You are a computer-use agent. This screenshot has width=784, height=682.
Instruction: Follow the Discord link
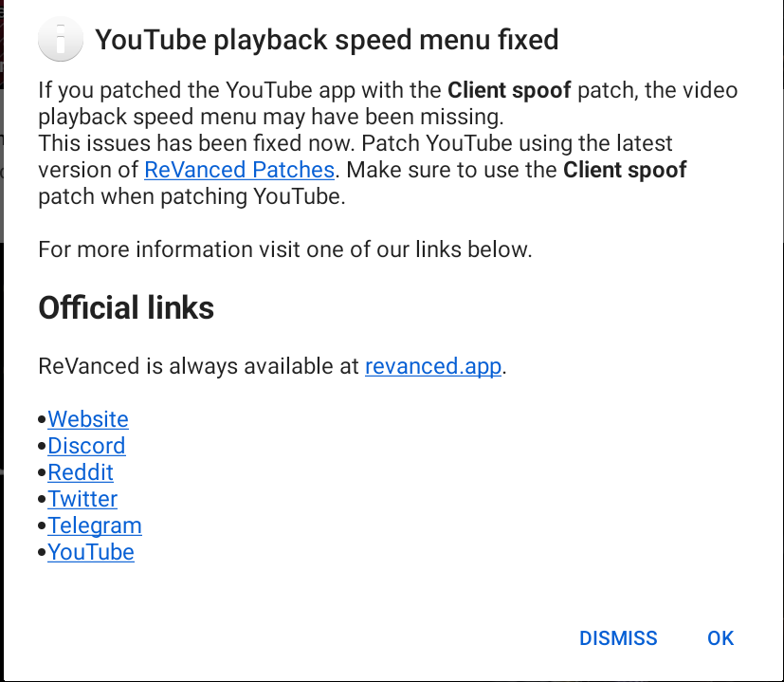tap(86, 446)
